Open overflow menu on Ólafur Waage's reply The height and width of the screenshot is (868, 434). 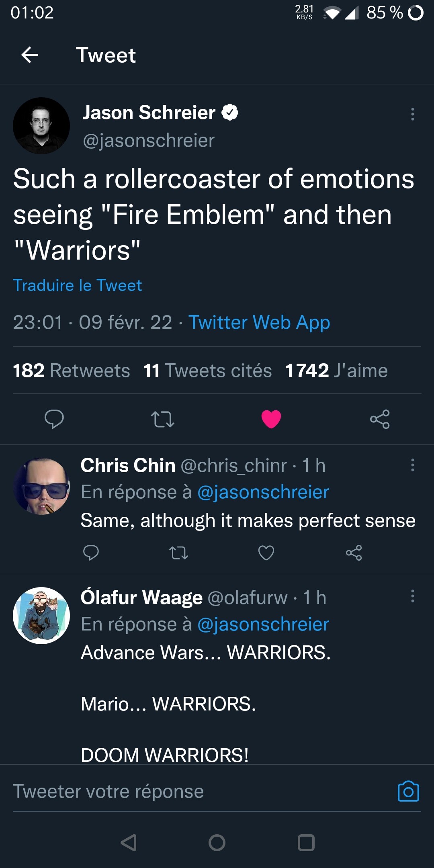coord(412,596)
